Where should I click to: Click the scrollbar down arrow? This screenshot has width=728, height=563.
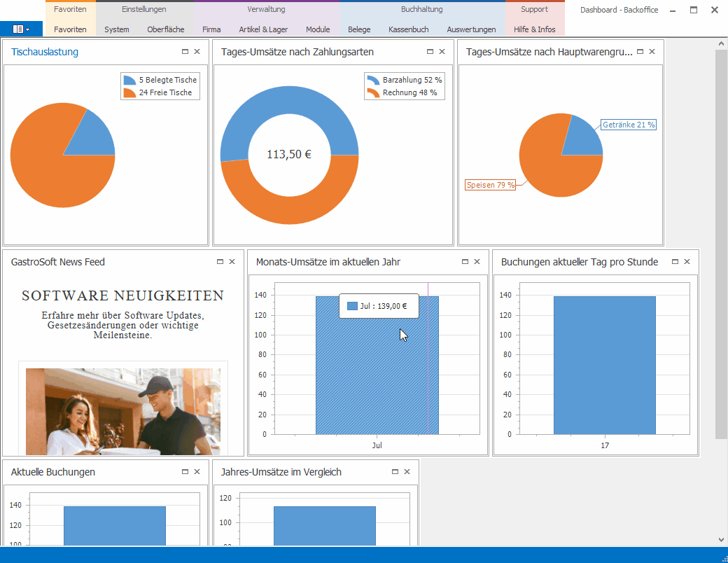click(721, 540)
